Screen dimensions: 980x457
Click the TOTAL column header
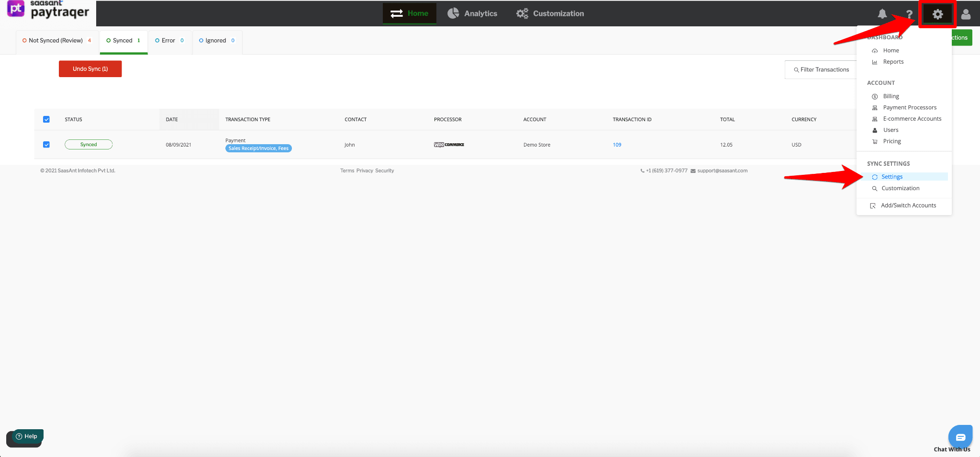(x=727, y=119)
